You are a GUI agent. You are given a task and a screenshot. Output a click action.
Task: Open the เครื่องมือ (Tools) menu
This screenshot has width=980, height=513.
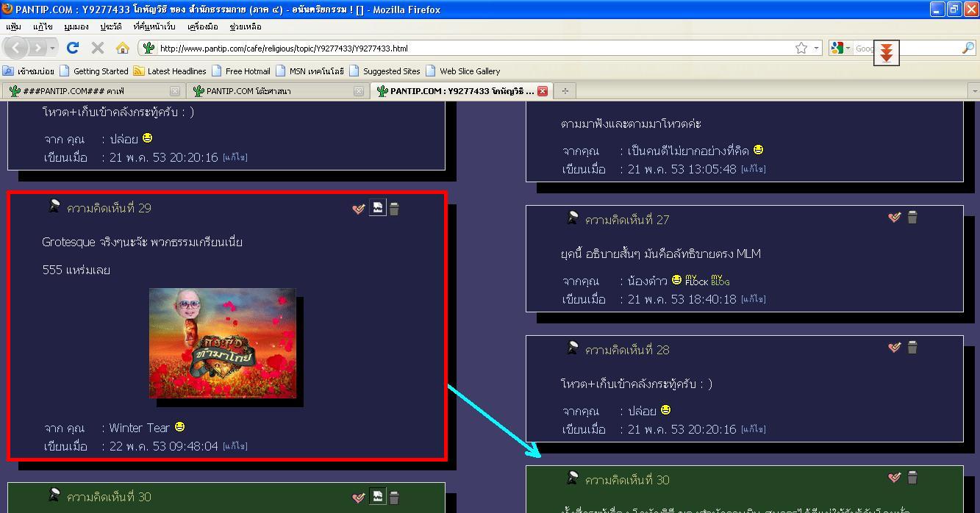203,26
